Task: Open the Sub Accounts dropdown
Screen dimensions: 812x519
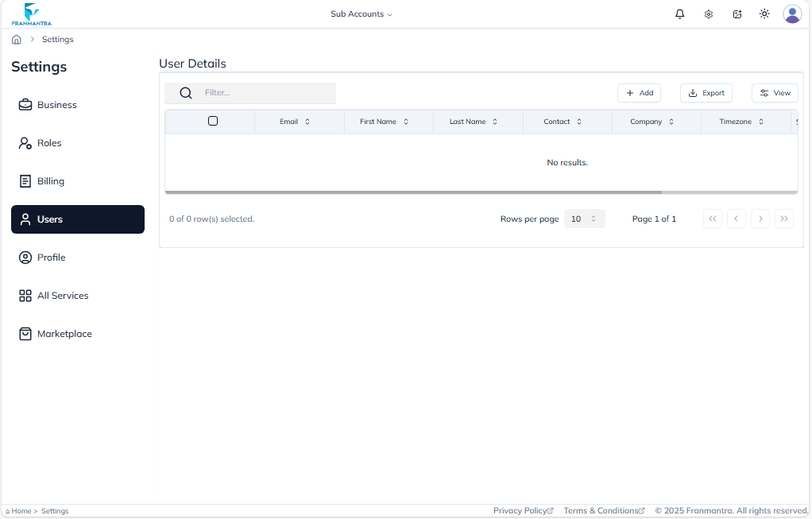Action: pos(362,14)
